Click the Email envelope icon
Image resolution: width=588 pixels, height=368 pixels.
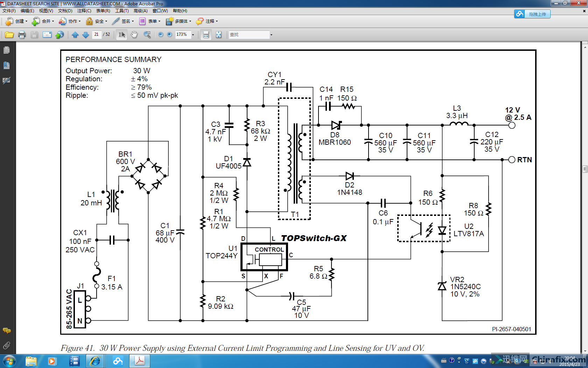[47, 35]
